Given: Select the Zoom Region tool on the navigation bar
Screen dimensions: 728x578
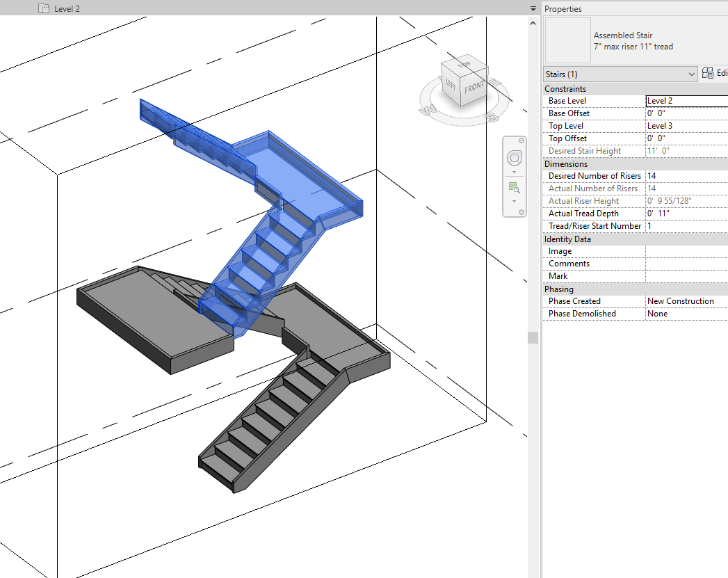Looking at the screenshot, I should click(514, 186).
